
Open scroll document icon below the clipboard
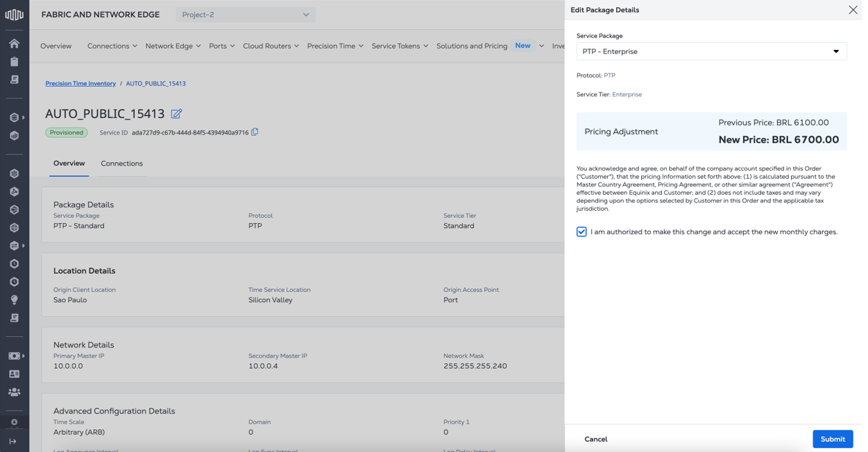tap(14, 80)
